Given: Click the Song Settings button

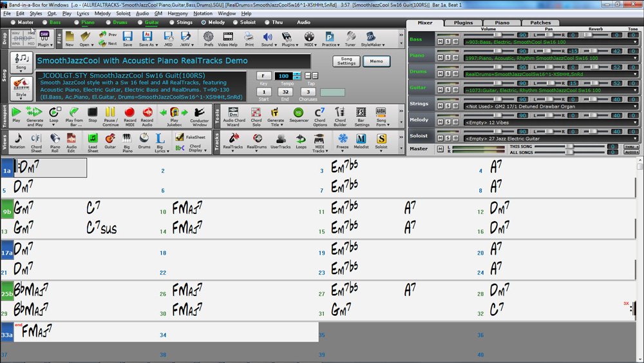Looking at the screenshot, I should (346, 61).
